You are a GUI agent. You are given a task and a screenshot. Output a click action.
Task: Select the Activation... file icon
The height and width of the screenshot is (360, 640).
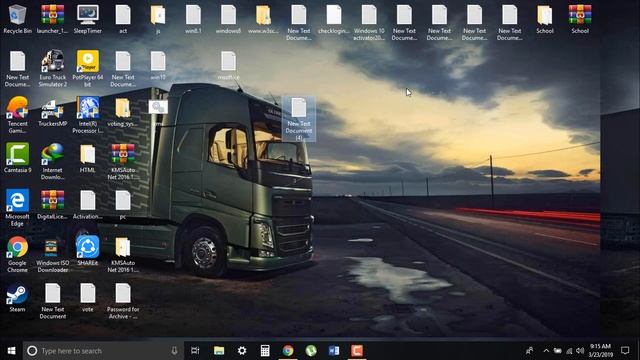click(88, 204)
